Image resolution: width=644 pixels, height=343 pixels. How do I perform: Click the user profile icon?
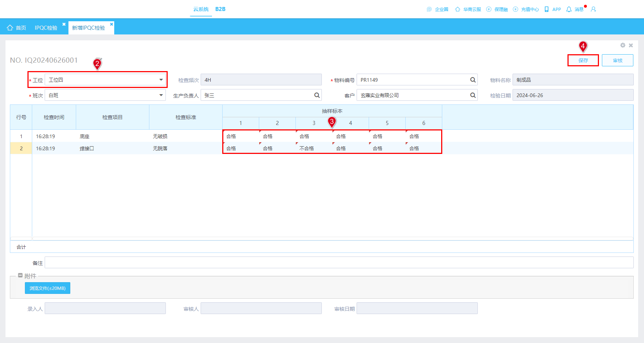[593, 9]
